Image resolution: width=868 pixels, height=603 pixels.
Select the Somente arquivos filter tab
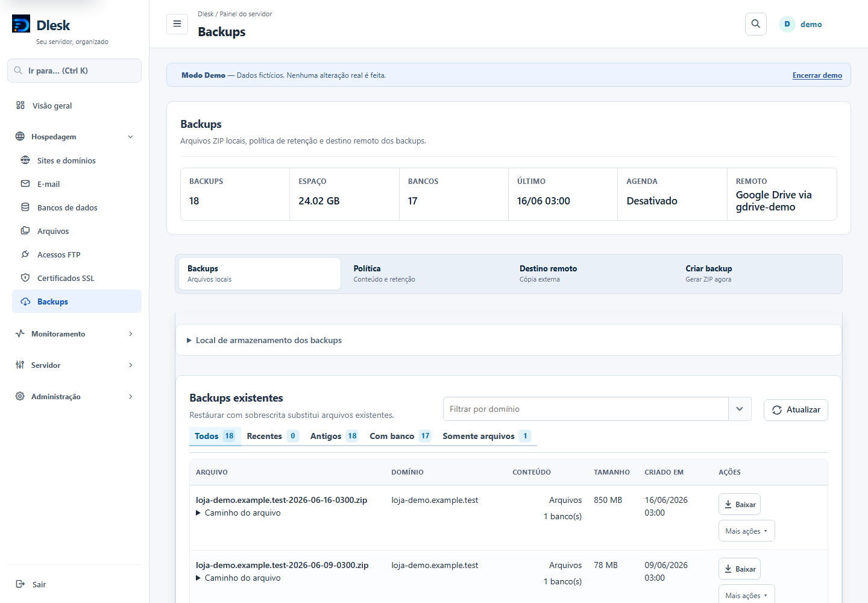[x=486, y=436]
